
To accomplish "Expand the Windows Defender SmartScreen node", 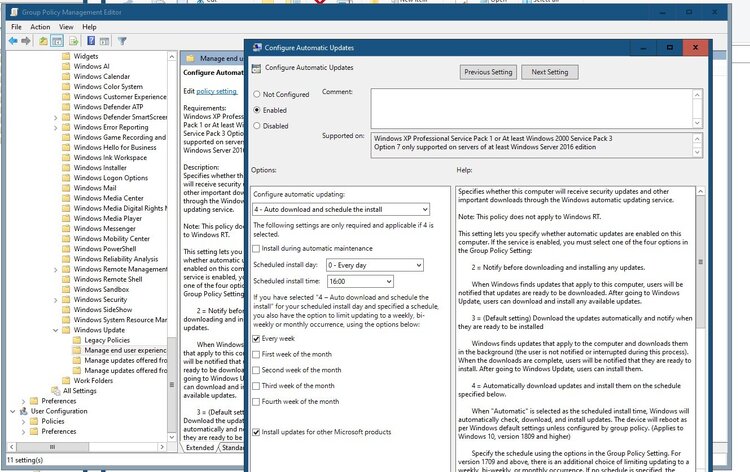I will 55,117.
